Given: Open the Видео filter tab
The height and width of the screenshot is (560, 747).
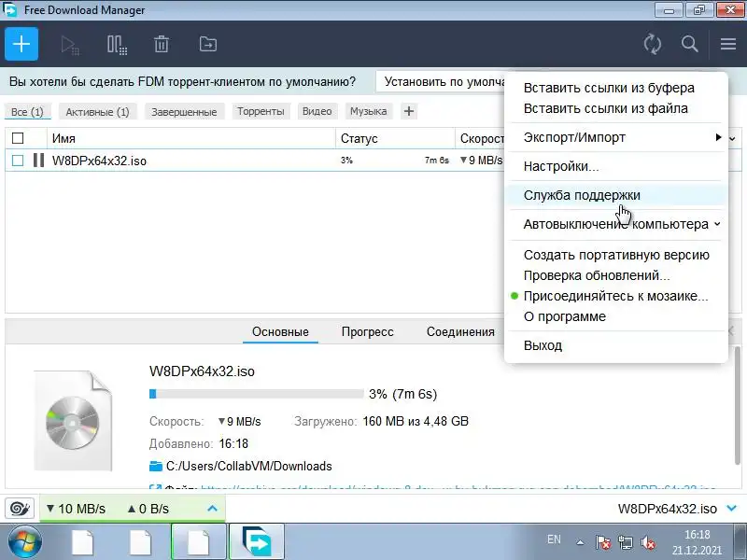Looking at the screenshot, I should (317, 111).
